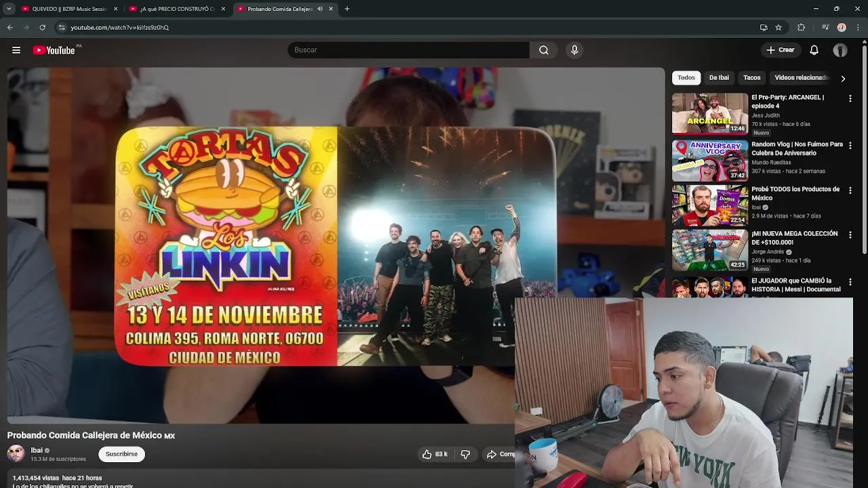Open options for El Pre-Party ARCANGEL video

pos(850,99)
